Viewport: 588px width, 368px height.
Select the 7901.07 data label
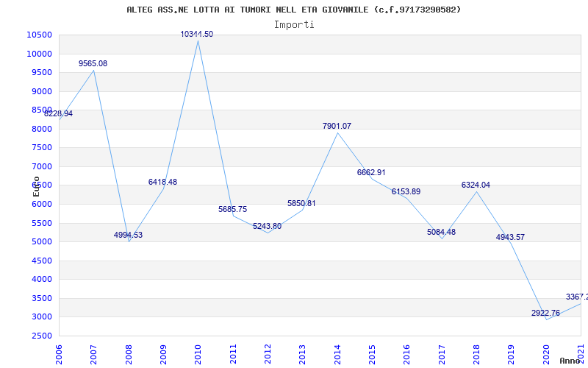point(337,126)
